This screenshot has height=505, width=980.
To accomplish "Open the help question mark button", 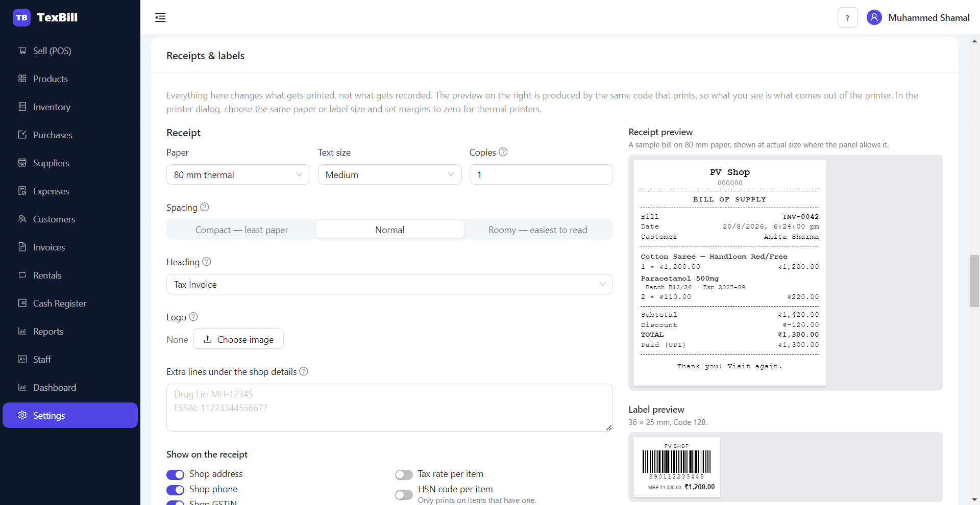I will click(847, 17).
